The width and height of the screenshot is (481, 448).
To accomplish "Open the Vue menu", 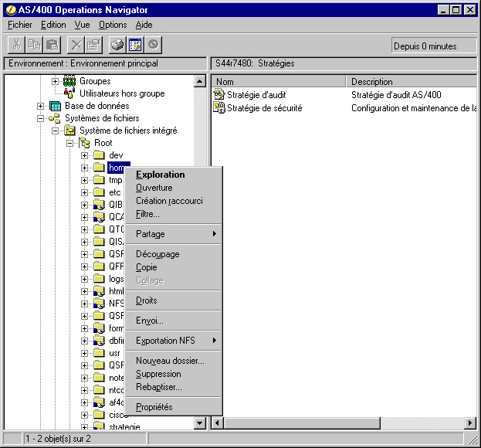I will pos(82,25).
